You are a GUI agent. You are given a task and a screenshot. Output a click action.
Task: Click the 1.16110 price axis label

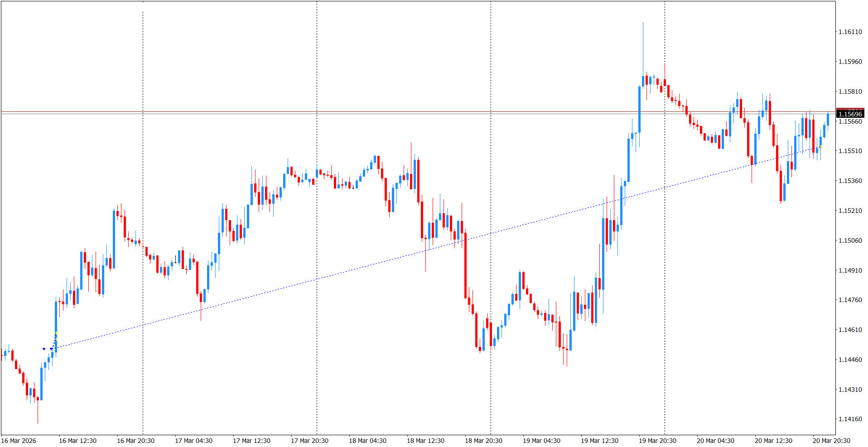[x=850, y=32]
